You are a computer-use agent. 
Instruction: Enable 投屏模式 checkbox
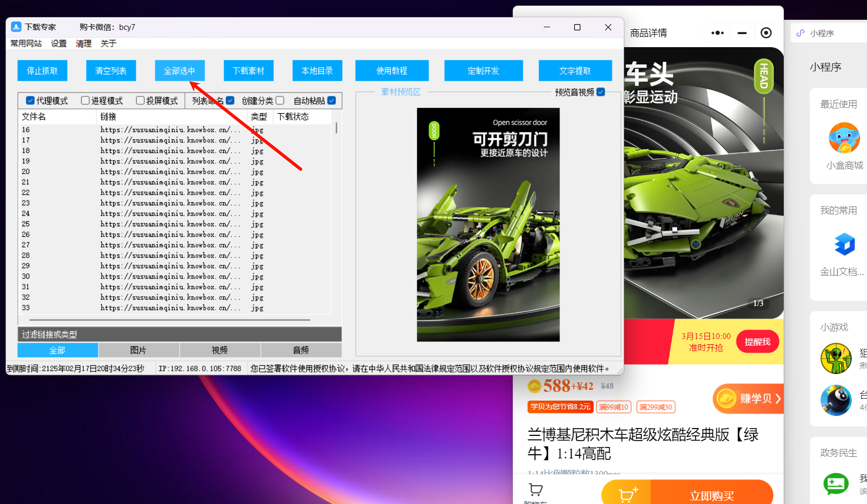140,101
